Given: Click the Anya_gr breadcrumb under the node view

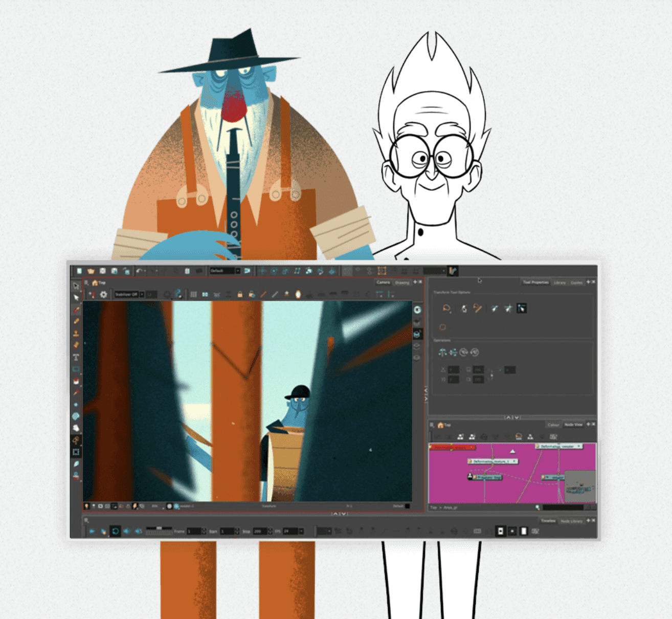Looking at the screenshot, I should click(450, 507).
